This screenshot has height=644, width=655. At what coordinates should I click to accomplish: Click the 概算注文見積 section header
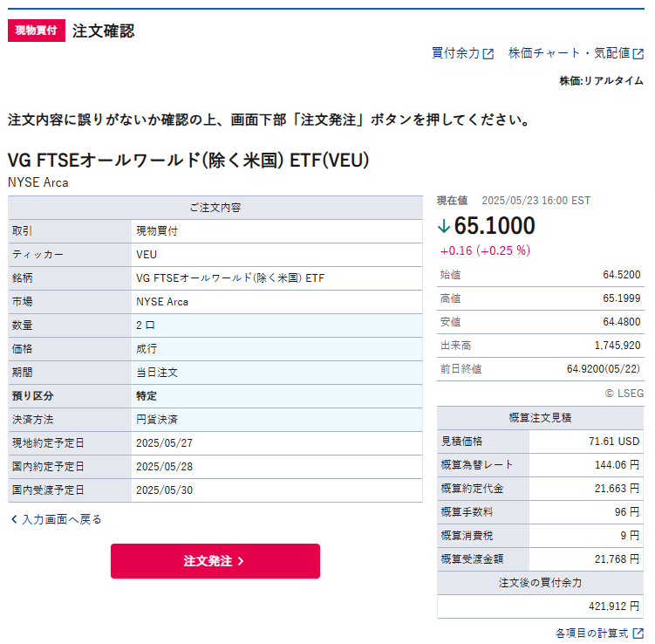pos(540,417)
